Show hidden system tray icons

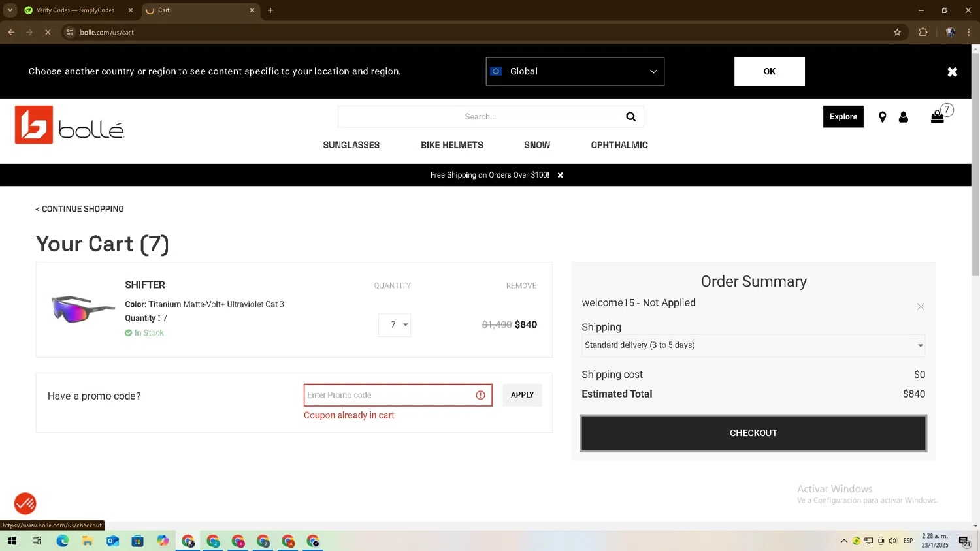pyautogui.click(x=844, y=541)
